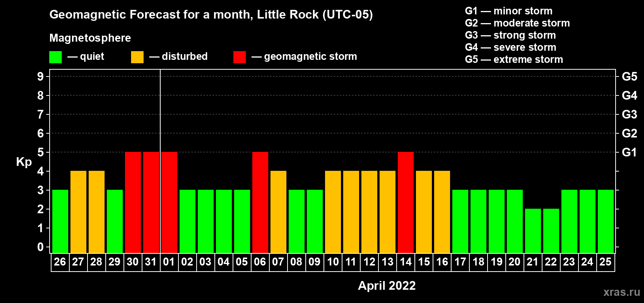The height and width of the screenshot is (303, 644).
Task: Click the red bar for April 01
Action: coord(169,202)
